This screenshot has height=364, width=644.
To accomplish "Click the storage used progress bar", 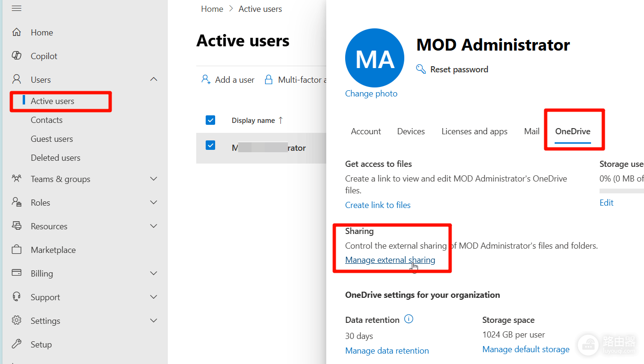I will tap(622, 191).
